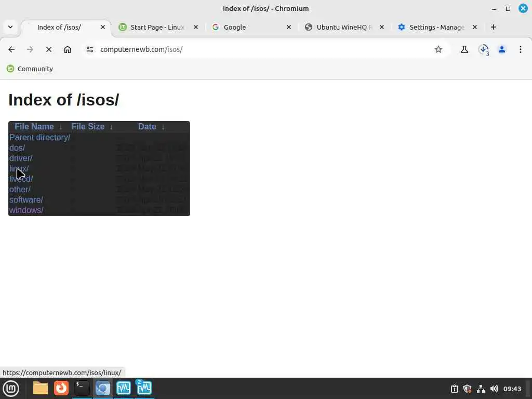The image size is (532, 399).
Task: Open Chromium three-dot menu
Action: [x=521, y=49]
